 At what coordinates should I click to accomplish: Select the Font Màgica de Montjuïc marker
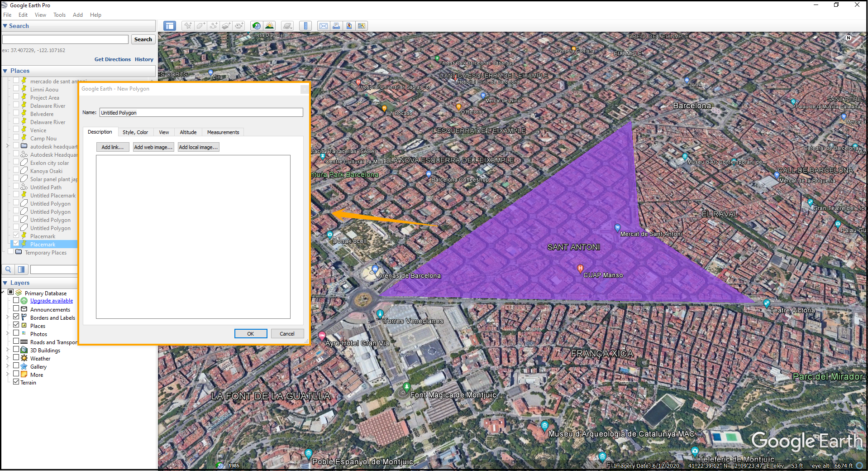click(x=406, y=387)
